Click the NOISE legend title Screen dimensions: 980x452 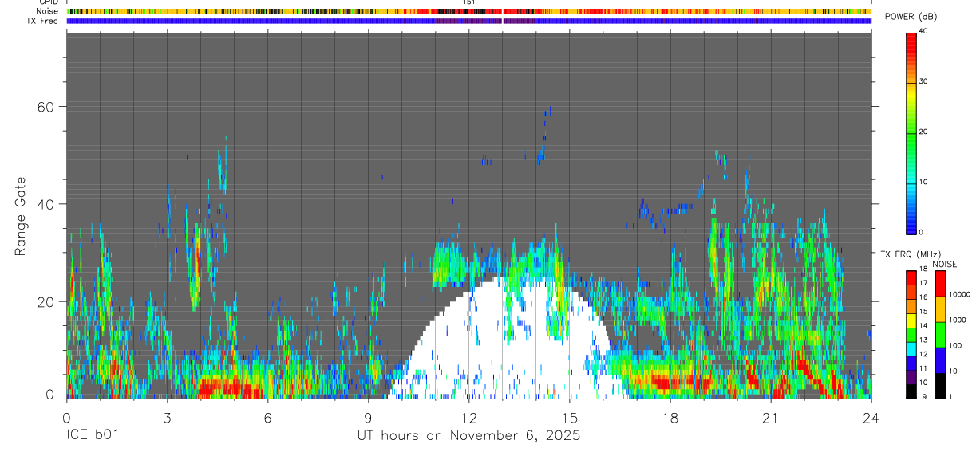[x=944, y=264]
